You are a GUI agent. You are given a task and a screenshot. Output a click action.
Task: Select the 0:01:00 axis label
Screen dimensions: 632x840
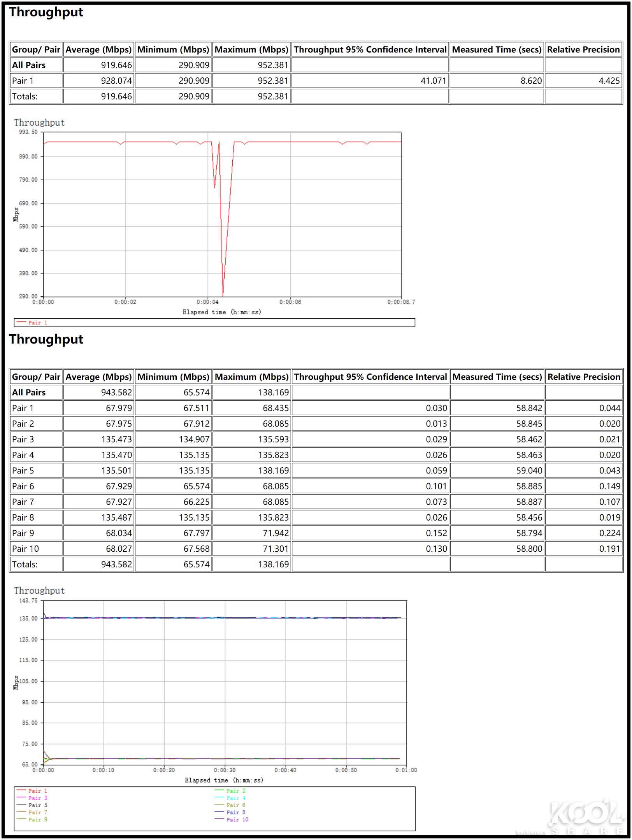[406, 770]
